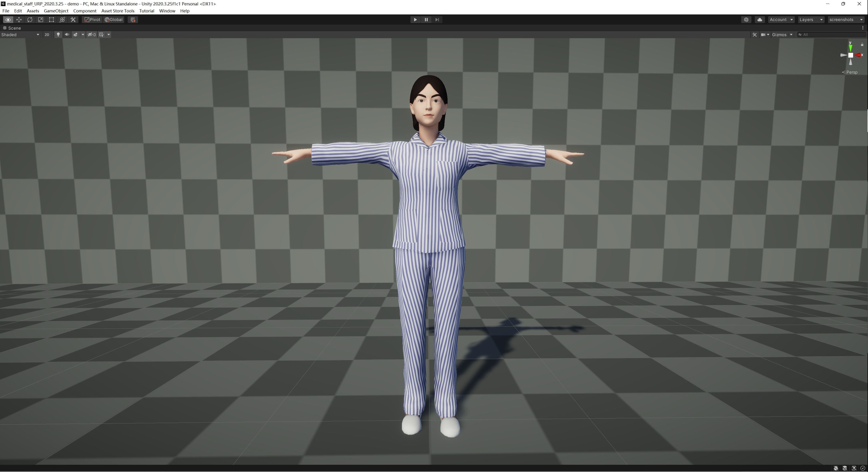The height and width of the screenshot is (472, 868).
Task: Click the Pause button
Action: click(x=426, y=20)
